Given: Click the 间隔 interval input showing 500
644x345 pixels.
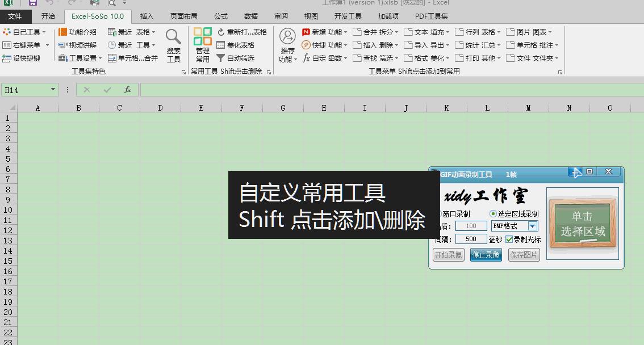Looking at the screenshot, I should pos(471,239).
